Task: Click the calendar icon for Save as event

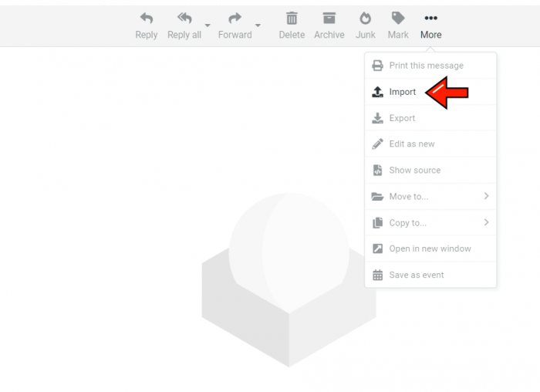Action: point(377,275)
